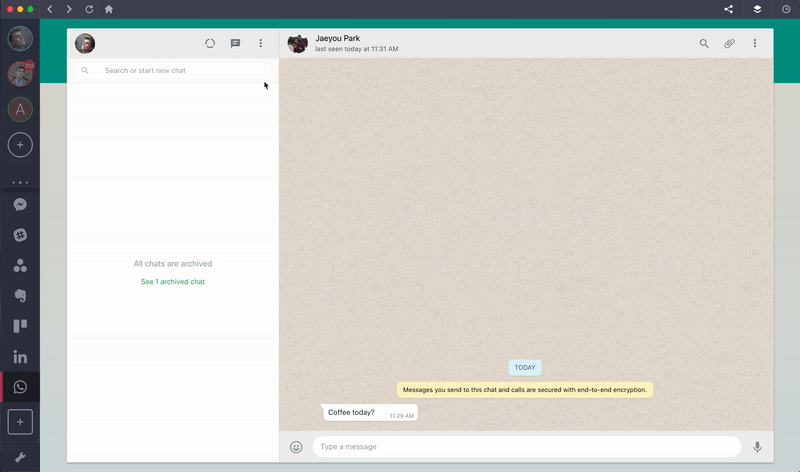Click the end-to-end encryption notice
The image size is (800, 472).
click(524, 390)
